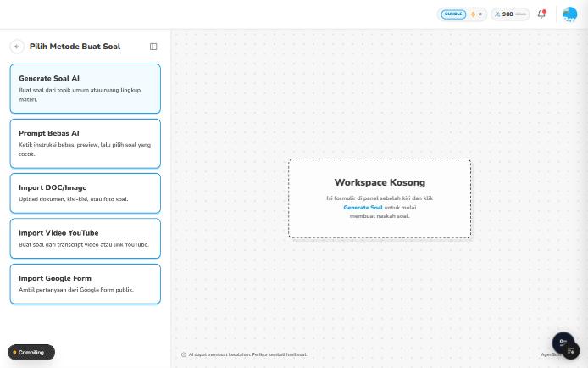Screen dimensions: 588x368
Task: Click the Compiling status indicator
Action: pos(31,352)
